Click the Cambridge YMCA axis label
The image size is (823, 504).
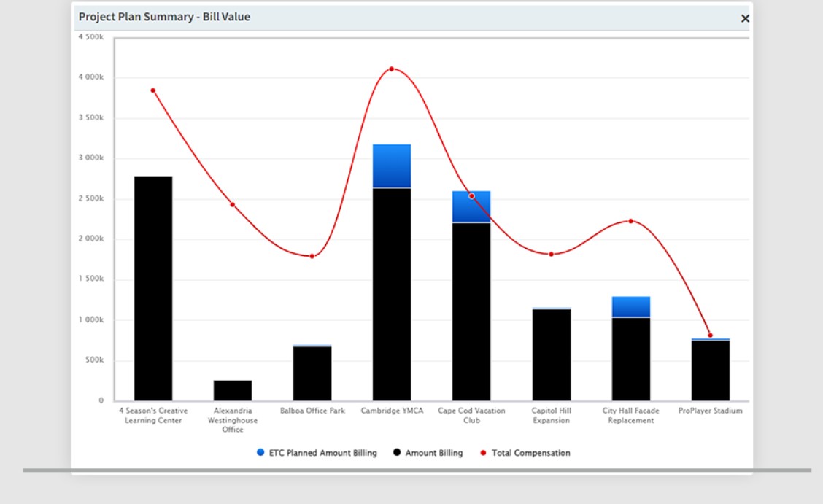coord(392,411)
